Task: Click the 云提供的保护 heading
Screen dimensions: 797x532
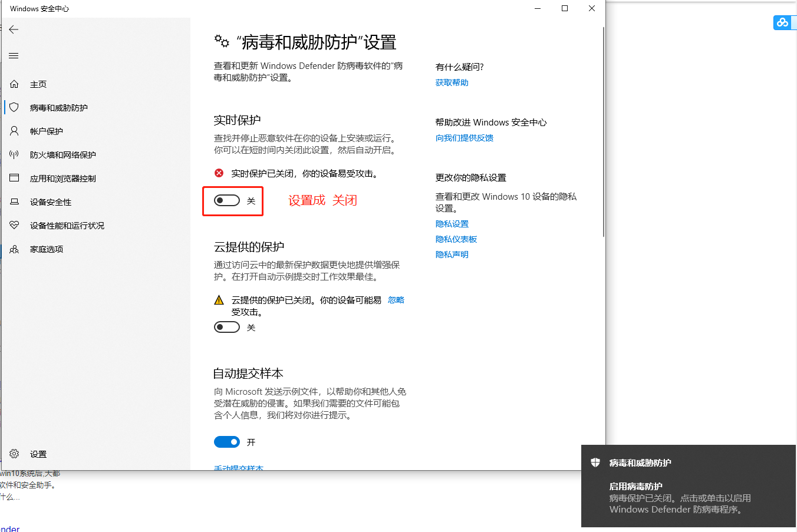Action: click(x=249, y=247)
